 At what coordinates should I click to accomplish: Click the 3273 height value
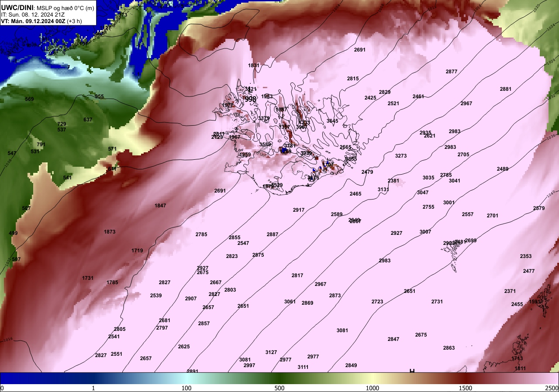tap(401, 156)
